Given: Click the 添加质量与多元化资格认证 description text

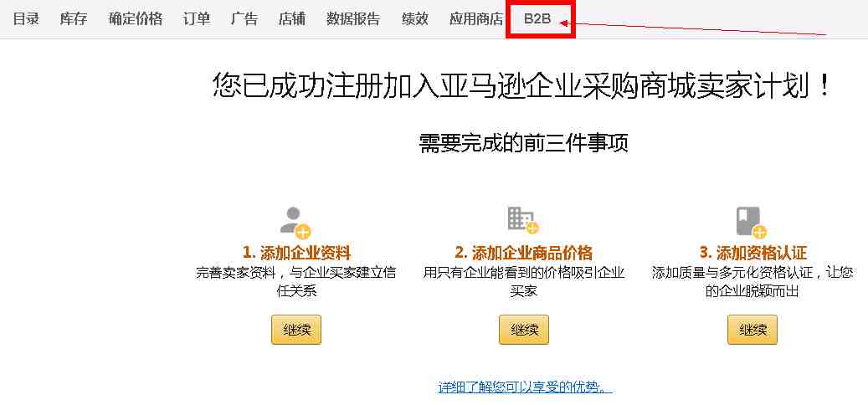Looking at the screenshot, I should [752, 281].
